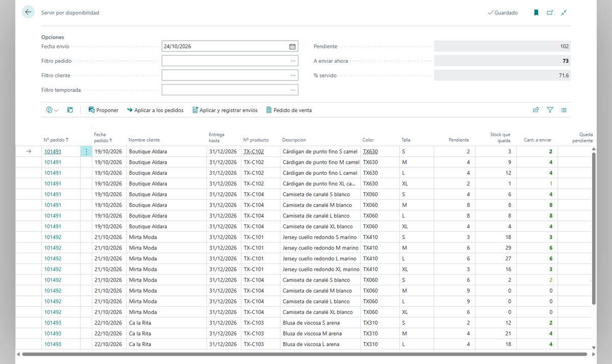This screenshot has height=364, width=612.
Task: Click the list view icon beside the funnel
Action: click(x=564, y=110)
